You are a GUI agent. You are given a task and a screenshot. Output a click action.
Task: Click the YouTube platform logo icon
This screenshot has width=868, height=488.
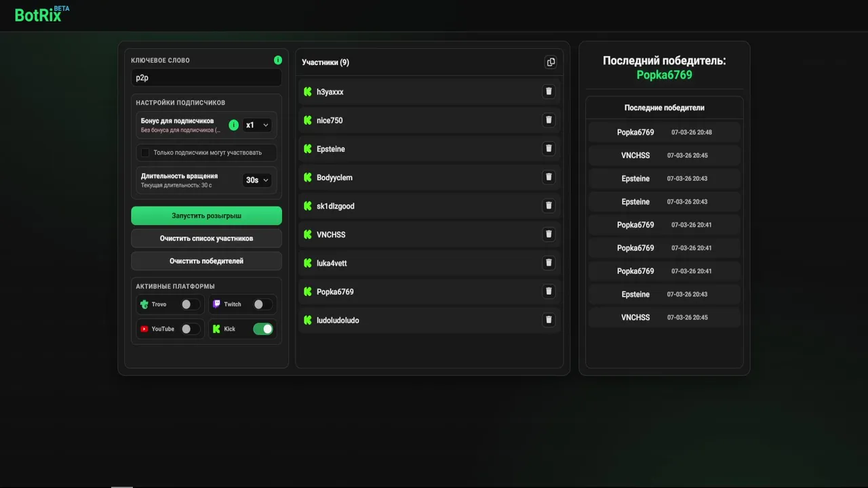(x=144, y=329)
